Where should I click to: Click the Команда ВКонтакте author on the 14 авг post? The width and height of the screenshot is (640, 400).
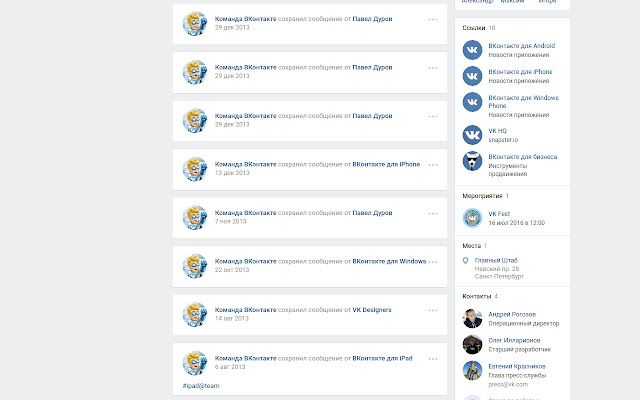coord(246,310)
